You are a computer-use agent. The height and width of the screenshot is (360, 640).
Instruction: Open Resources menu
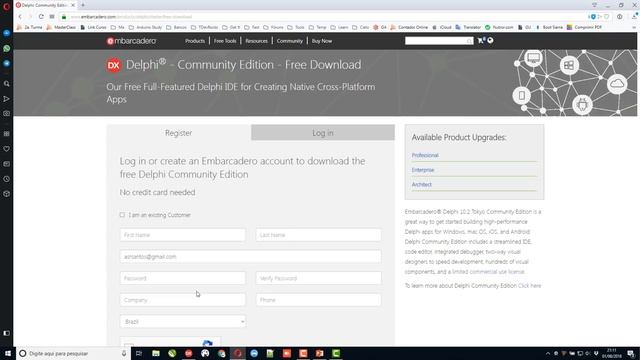pyautogui.click(x=256, y=41)
